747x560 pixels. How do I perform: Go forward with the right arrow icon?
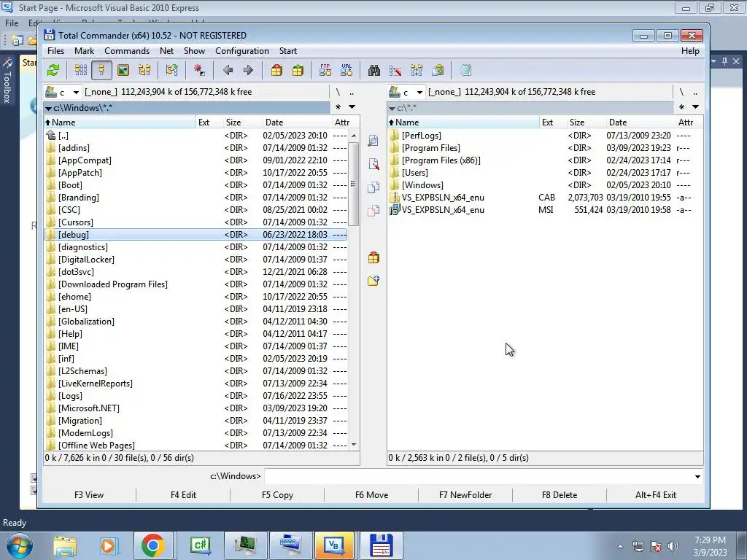point(248,71)
